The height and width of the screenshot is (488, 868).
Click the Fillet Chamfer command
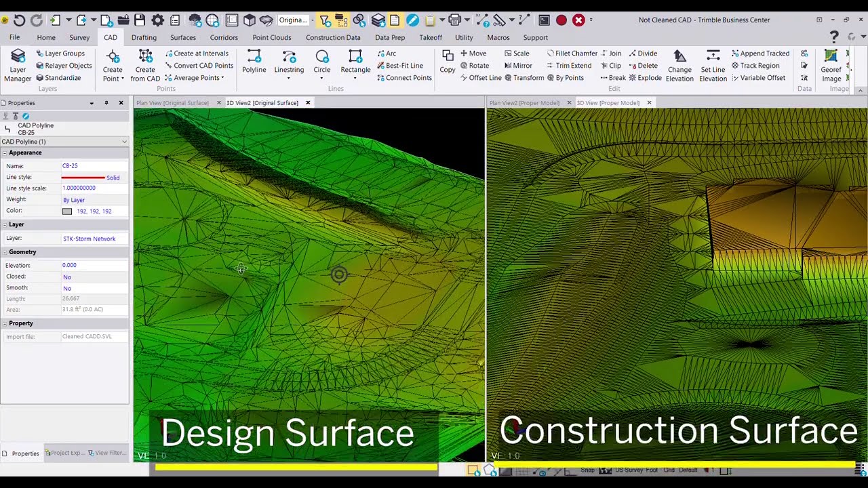[572, 54]
